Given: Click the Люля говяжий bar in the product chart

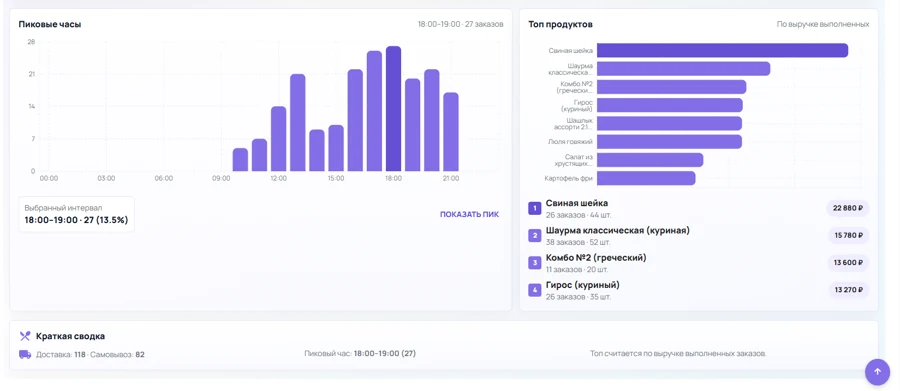Looking at the screenshot, I should click(669, 142).
